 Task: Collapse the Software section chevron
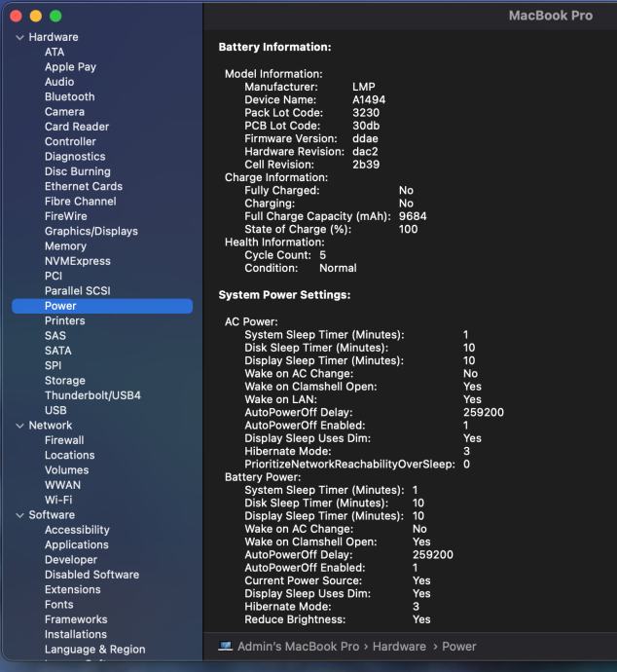pos(19,515)
